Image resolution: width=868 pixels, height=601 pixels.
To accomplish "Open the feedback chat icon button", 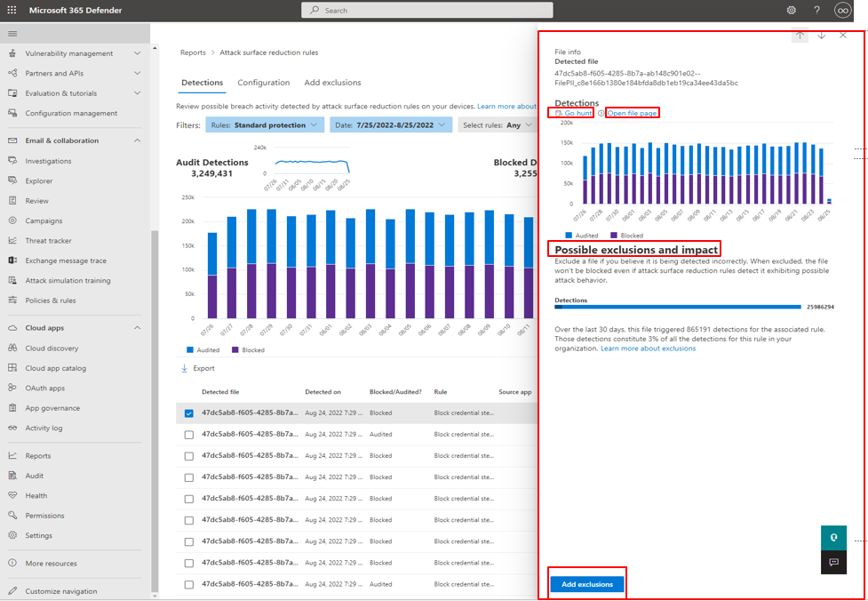I will 833,562.
